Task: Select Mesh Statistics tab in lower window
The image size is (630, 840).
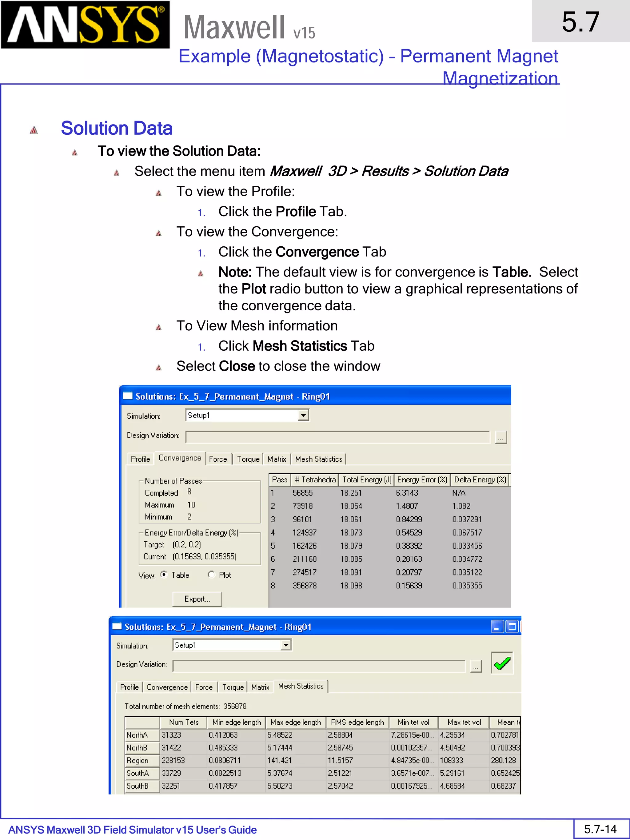Action: [x=301, y=686]
